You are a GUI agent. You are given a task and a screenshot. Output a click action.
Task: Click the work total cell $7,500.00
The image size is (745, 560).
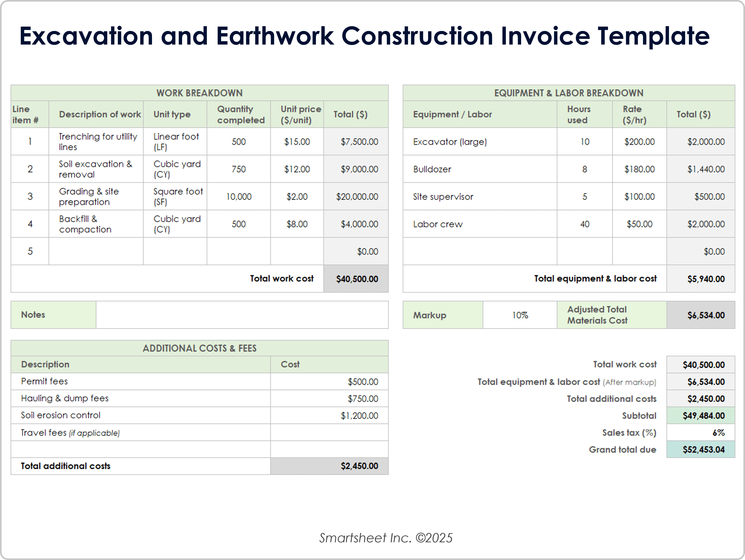[356, 141]
